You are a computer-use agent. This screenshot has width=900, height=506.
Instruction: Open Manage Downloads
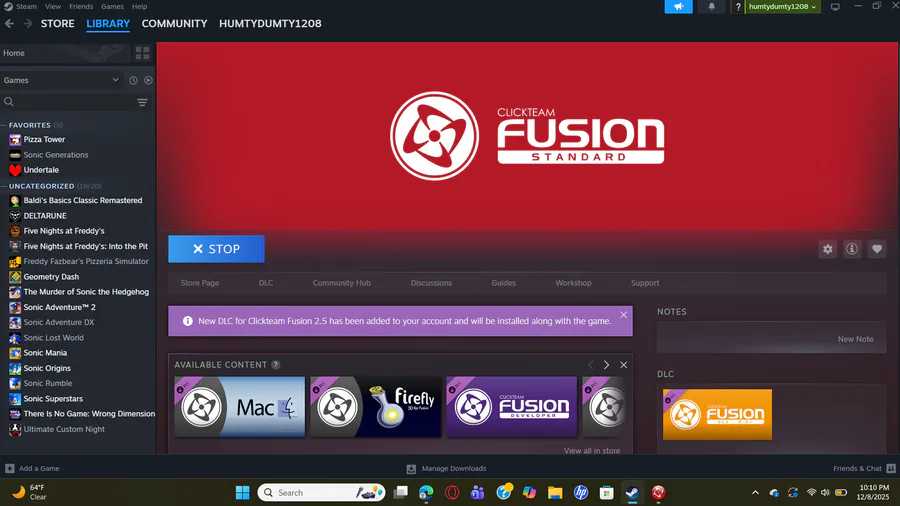pos(447,468)
